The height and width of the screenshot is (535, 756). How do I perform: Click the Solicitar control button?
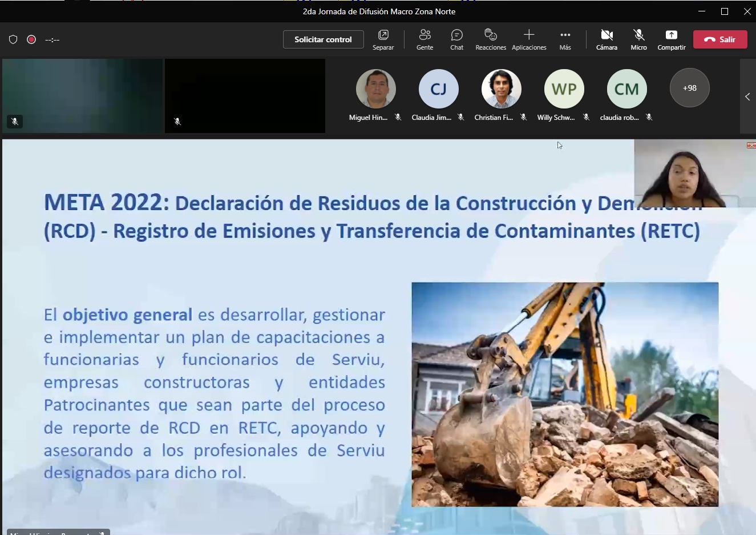(x=323, y=39)
